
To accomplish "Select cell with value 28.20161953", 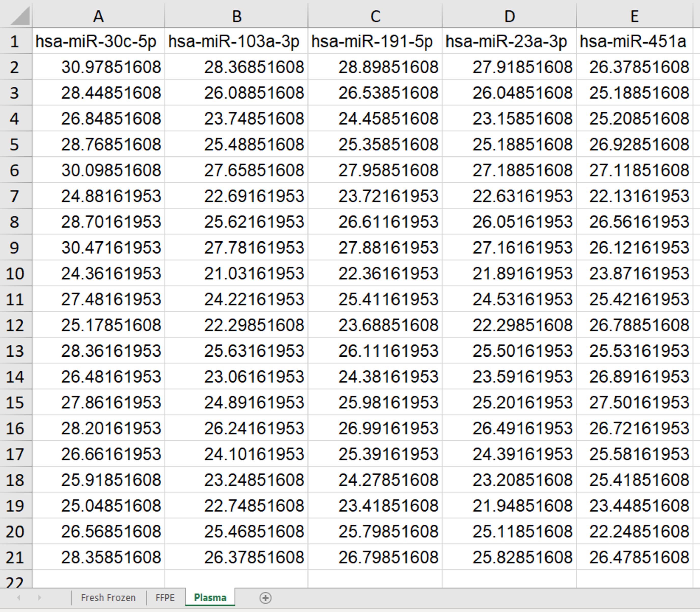I will pos(99,428).
